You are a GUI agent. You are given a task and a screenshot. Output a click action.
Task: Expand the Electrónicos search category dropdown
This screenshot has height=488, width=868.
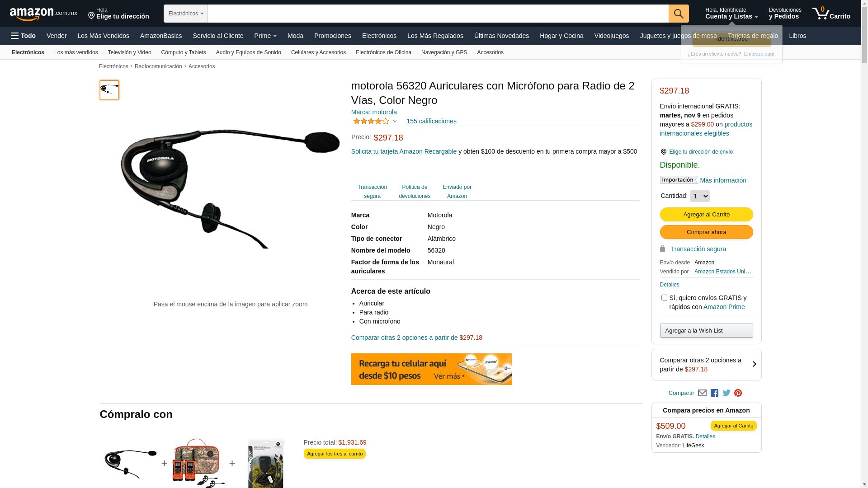(x=186, y=14)
